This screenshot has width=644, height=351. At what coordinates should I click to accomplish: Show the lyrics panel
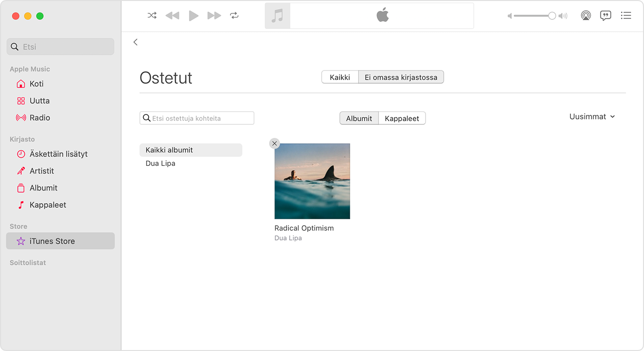[606, 15]
